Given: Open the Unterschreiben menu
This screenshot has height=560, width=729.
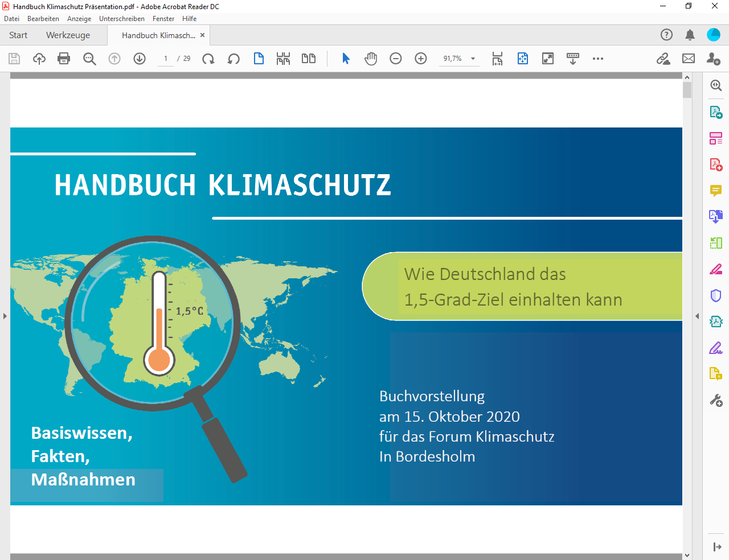Looking at the screenshot, I should point(122,19).
